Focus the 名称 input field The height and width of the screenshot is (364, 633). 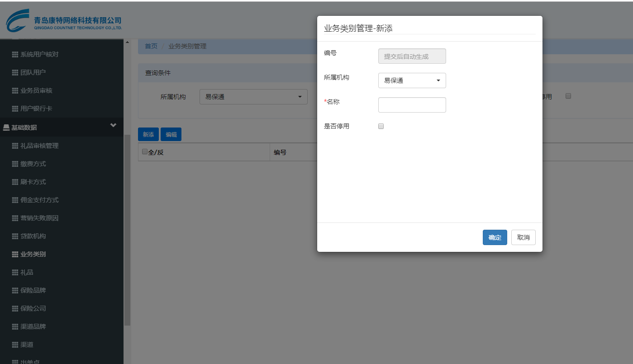412,105
